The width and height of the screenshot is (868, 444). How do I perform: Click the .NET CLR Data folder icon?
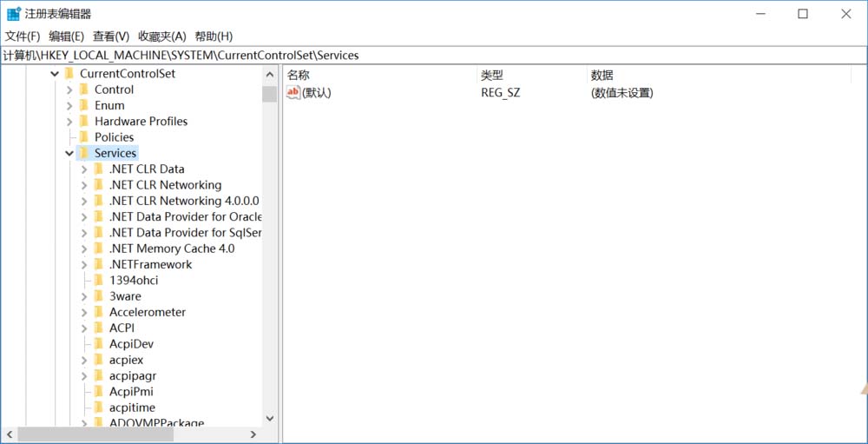(99, 169)
